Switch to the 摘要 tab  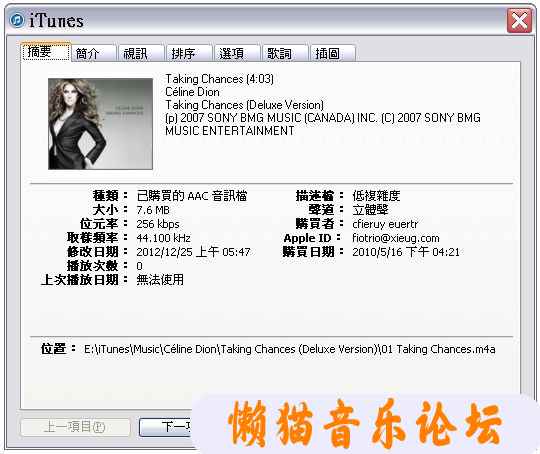[x=46, y=52]
